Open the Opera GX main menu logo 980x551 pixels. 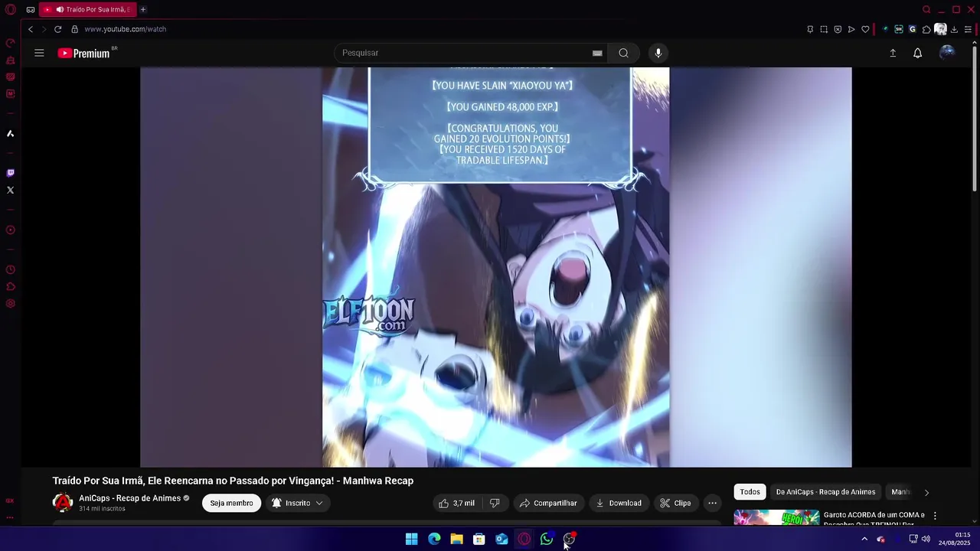tap(10, 10)
